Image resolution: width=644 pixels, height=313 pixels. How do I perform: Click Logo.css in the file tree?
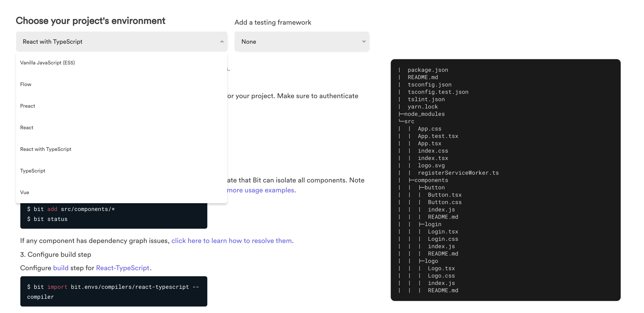441,276
